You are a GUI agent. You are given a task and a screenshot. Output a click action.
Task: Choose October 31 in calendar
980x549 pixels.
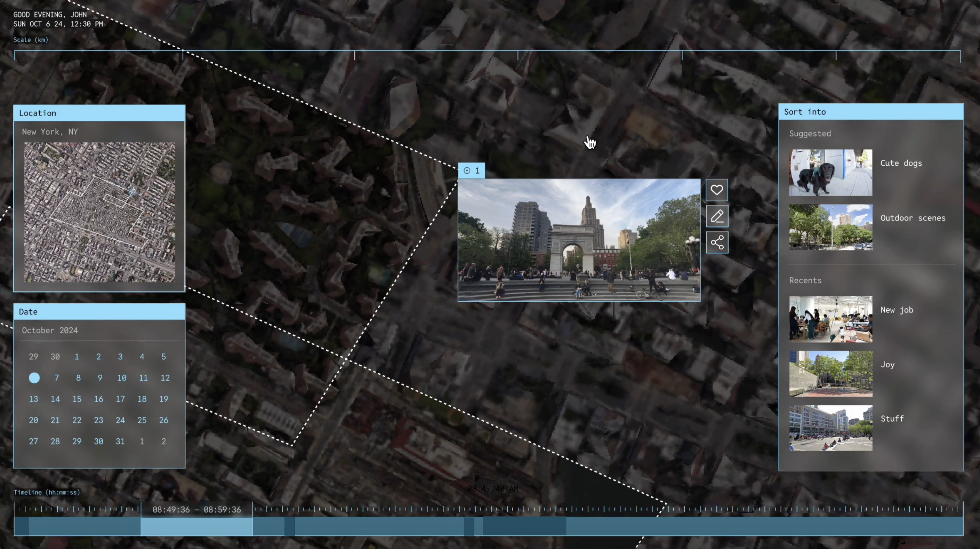pyautogui.click(x=120, y=441)
